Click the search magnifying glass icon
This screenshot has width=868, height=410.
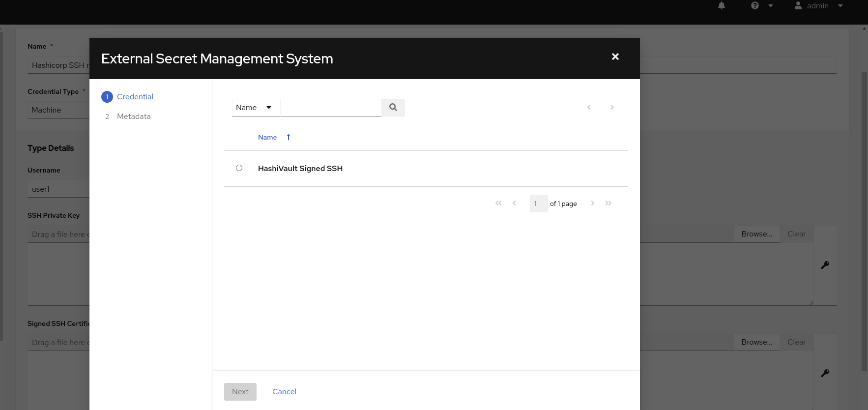(393, 107)
